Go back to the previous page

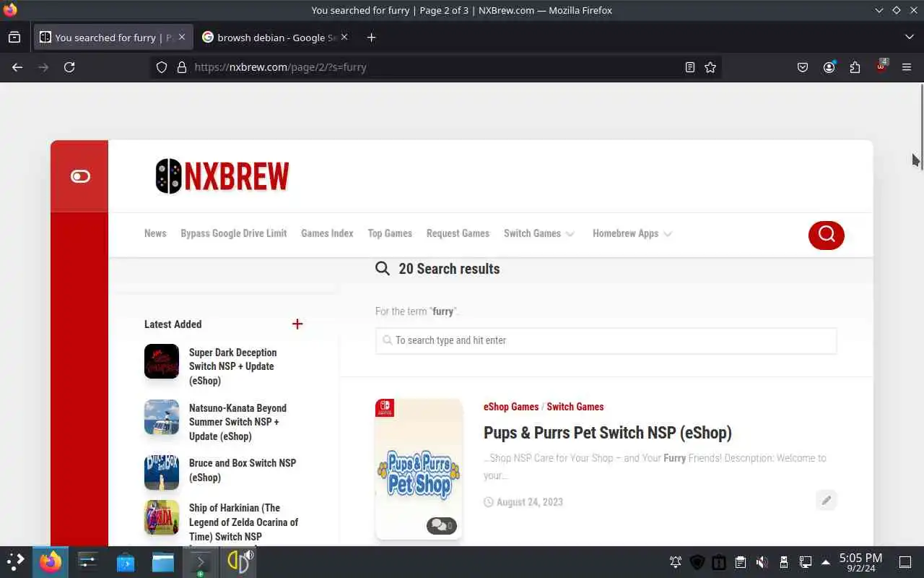tap(17, 67)
